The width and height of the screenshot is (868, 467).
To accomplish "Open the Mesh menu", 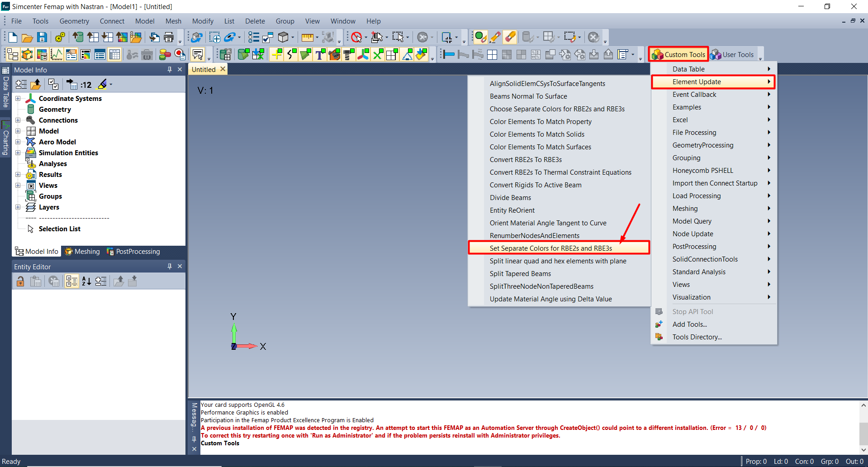I will tap(173, 21).
